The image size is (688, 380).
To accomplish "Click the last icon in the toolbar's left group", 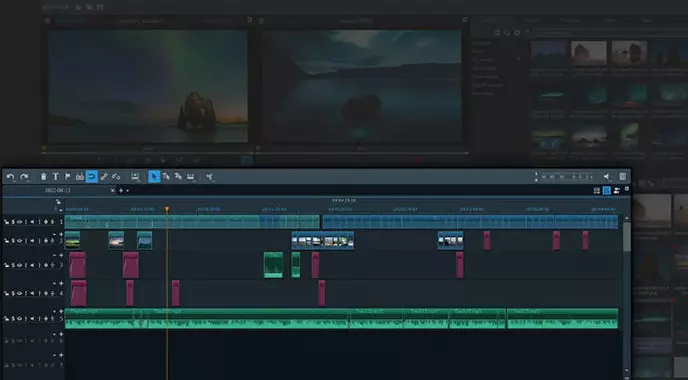I will coord(210,177).
